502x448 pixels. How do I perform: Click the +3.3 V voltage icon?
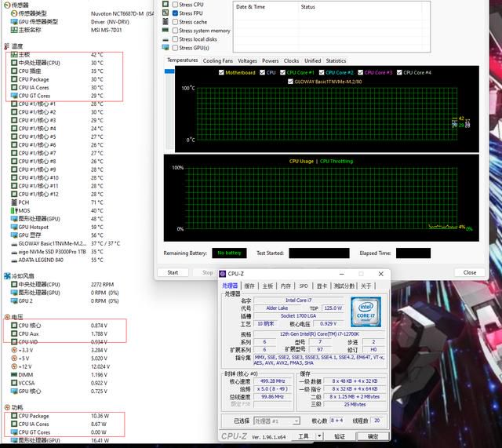point(14,350)
